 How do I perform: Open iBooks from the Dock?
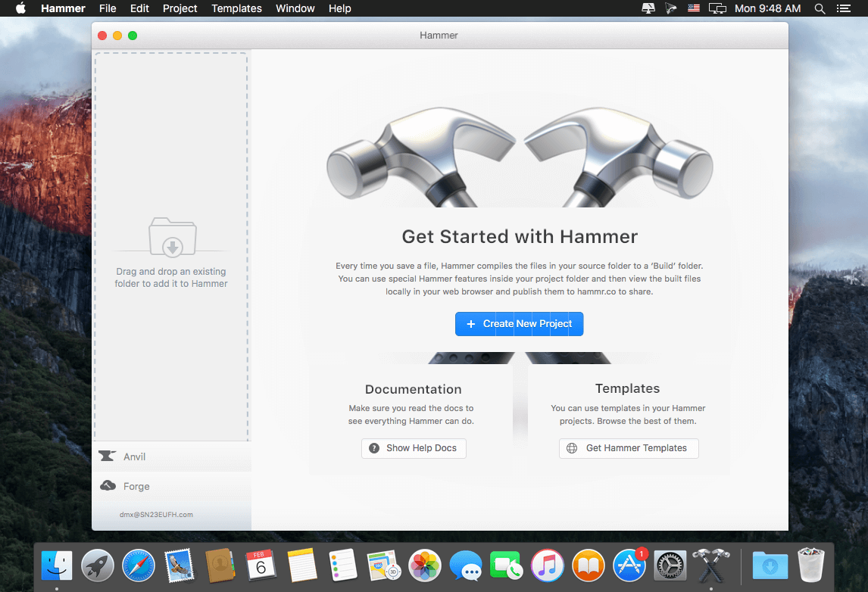coord(588,566)
